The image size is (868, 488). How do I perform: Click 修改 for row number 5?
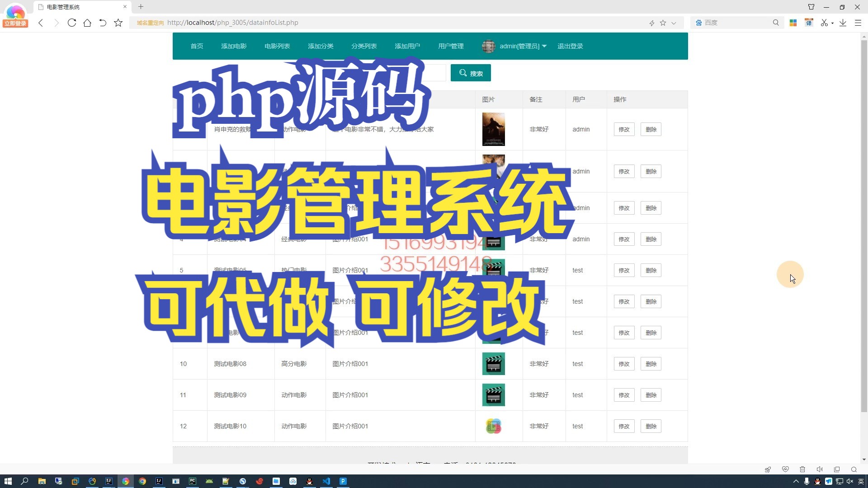(x=624, y=270)
